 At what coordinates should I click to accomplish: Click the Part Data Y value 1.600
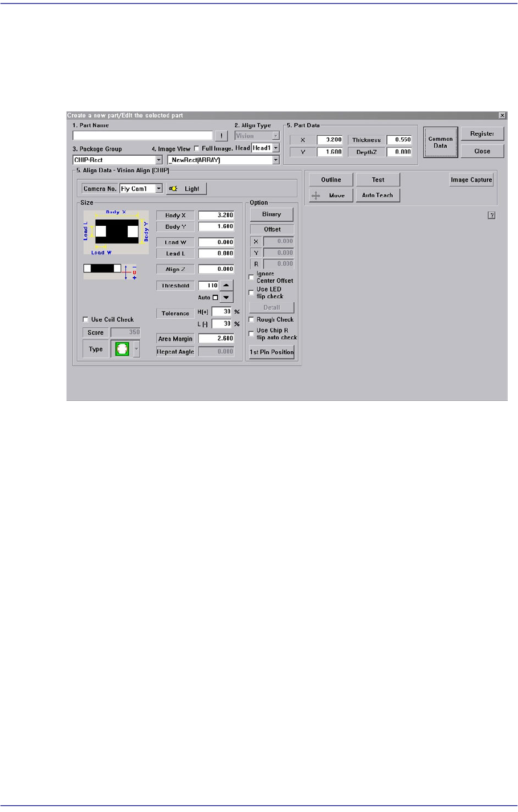coord(330,152)
